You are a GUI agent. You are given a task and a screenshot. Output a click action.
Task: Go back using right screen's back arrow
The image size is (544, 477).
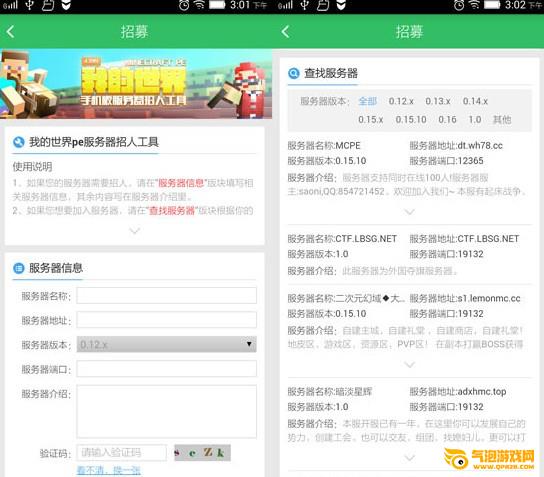(285, 32)
